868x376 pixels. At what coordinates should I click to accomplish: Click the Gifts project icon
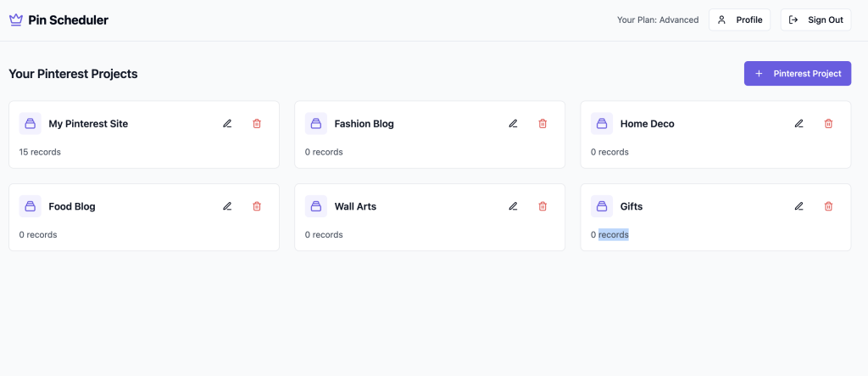602,206
